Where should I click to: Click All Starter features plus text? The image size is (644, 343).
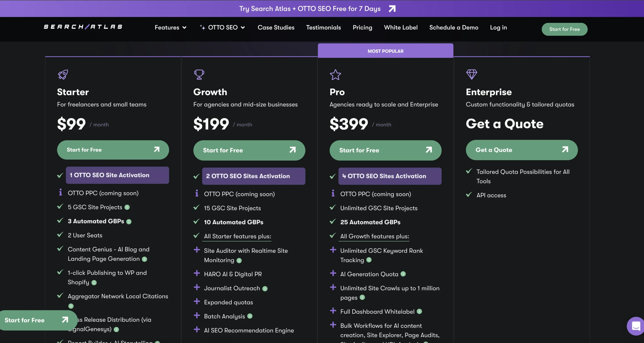(237, 236)
